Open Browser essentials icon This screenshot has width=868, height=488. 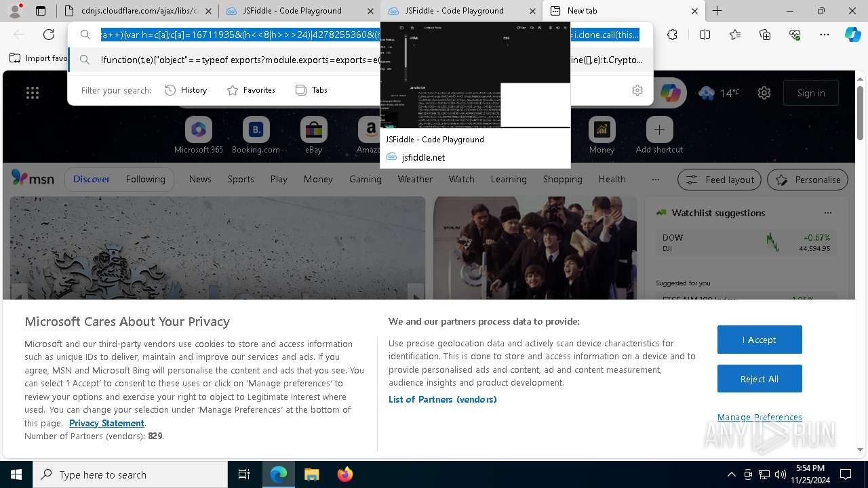pos(795,35)
